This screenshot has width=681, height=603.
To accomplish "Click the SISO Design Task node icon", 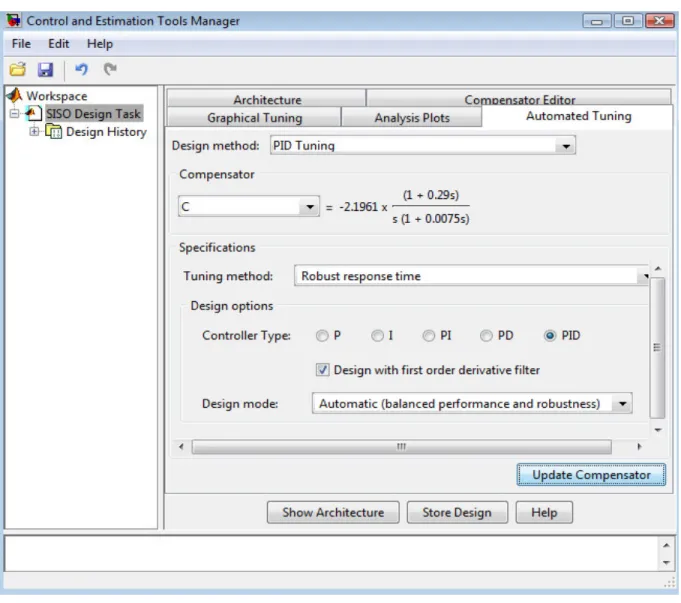I will (x=34, y=113).
